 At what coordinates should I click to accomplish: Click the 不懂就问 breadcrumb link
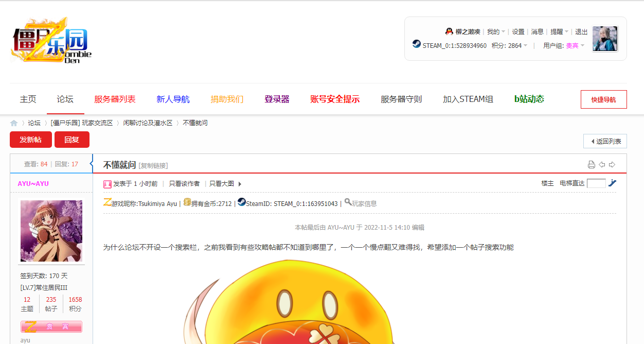(x=195, y=123)
